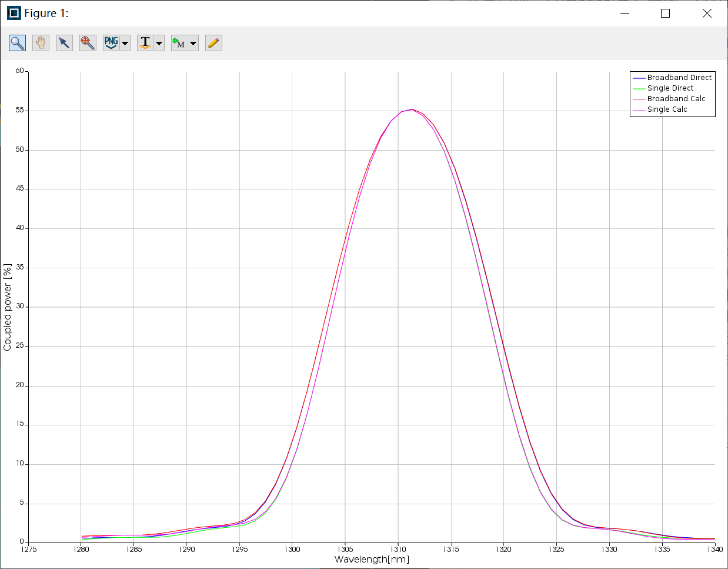The width and height of the screenshot is (728, 569).
Task: Select the zoom magnifier tool
Action: [17, 43]
